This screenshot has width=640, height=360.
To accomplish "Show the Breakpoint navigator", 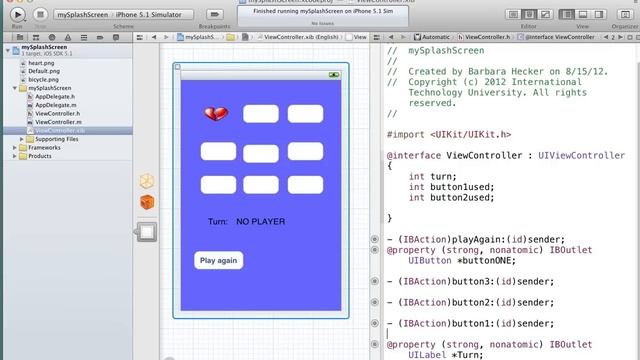I will (x=100, y=37).
